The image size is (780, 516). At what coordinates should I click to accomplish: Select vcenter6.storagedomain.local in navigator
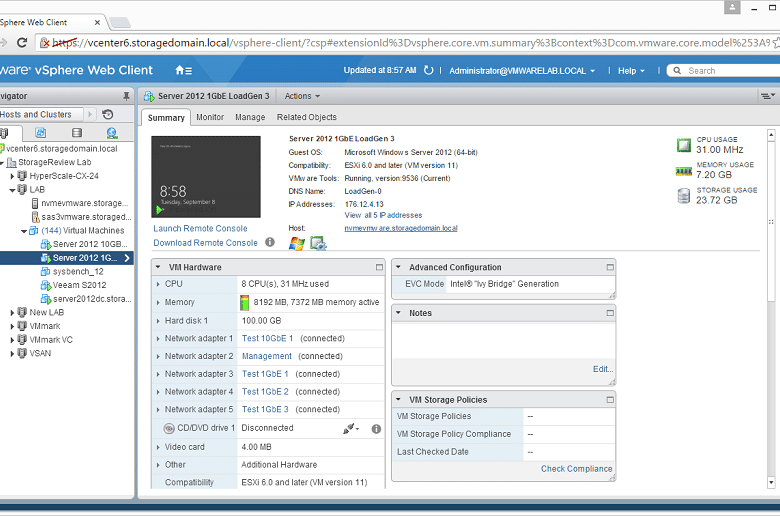click(62, 149)
